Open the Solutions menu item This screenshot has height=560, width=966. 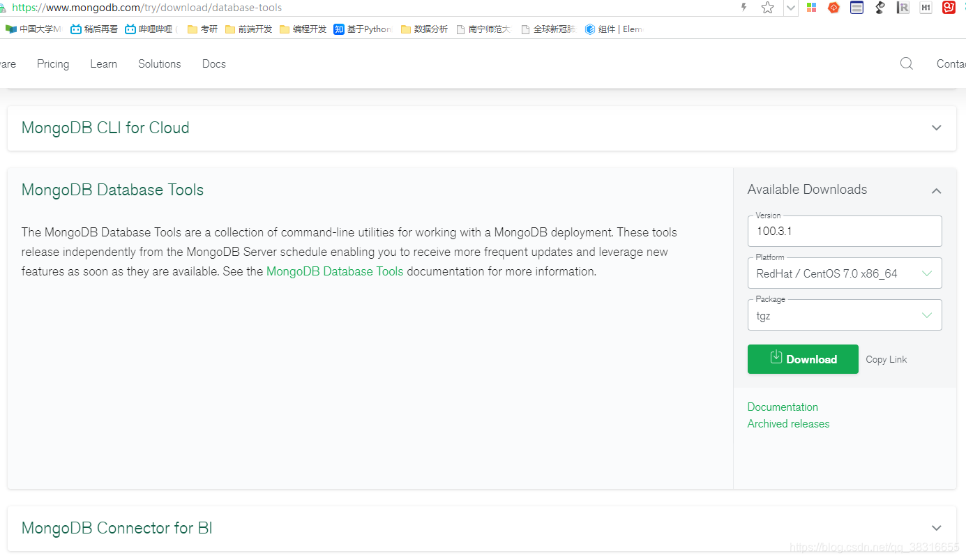[159, 63]
